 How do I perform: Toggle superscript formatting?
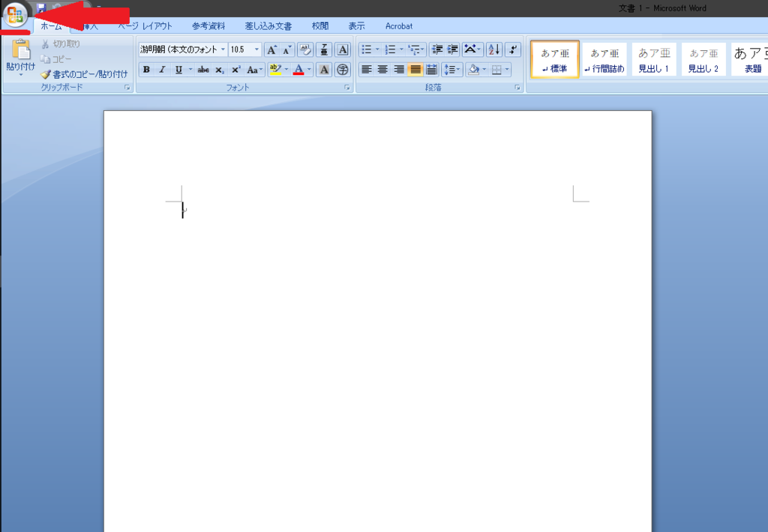(x=236, y=70)
